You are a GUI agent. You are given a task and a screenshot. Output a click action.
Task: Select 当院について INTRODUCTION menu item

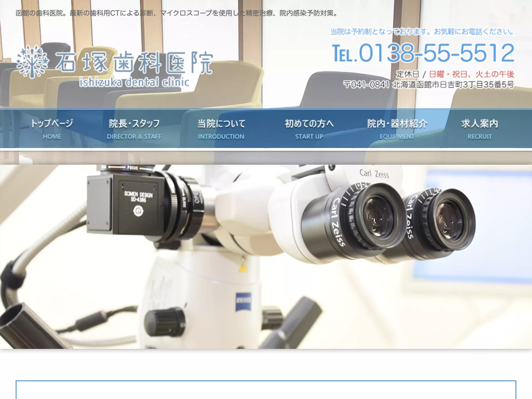tap(221, 129)
